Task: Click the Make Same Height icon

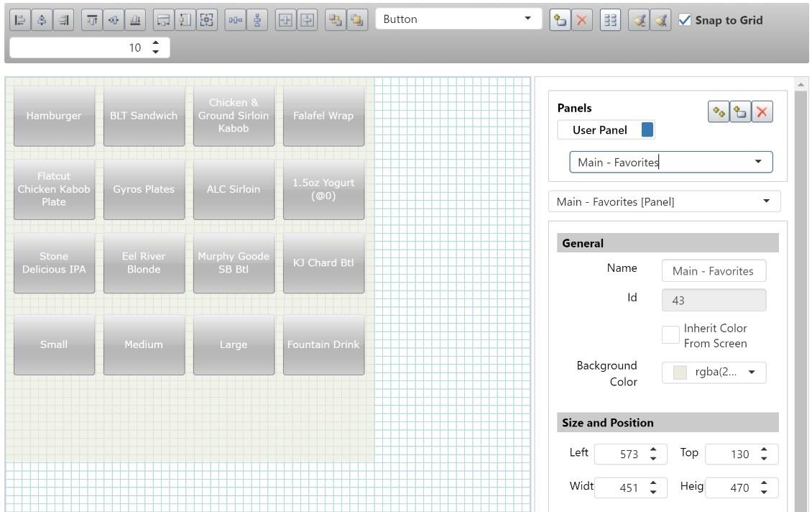Action: [x=185, y=20]
